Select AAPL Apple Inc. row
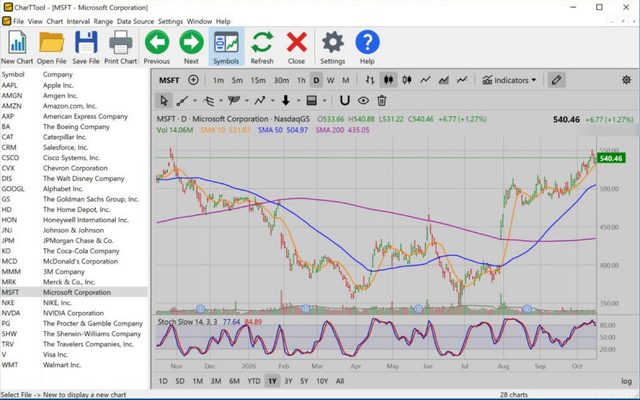Viewport: 640px width, 400px height. [74, 85]
